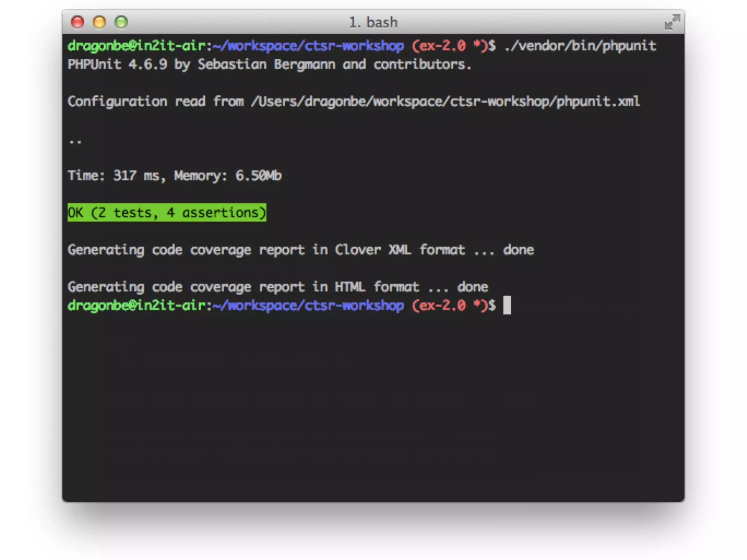Click dragonbe@in2it-air in the first prompt
This screenshot has height=560, width=747.
[136, 46]
